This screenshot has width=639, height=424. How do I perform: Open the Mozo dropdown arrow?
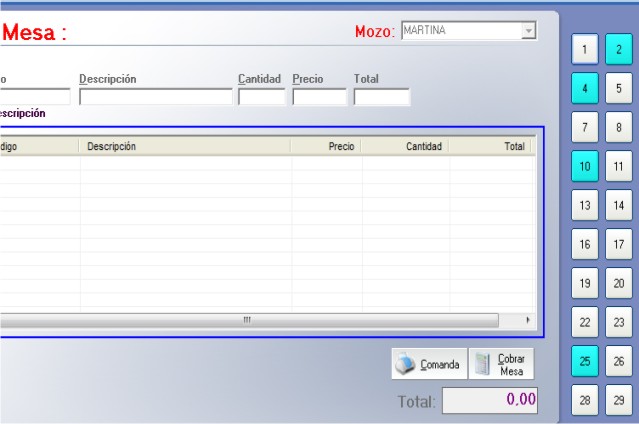click(528, 31)
